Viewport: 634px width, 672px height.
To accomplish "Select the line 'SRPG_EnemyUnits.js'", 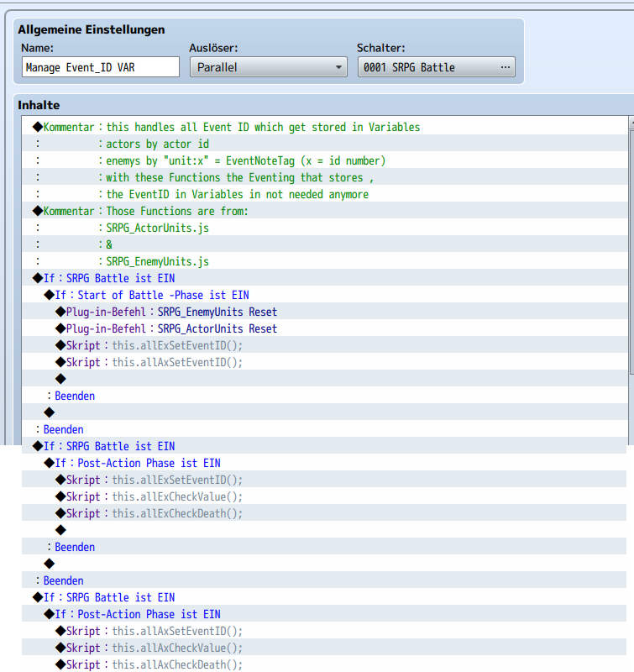I will [325, 261].
